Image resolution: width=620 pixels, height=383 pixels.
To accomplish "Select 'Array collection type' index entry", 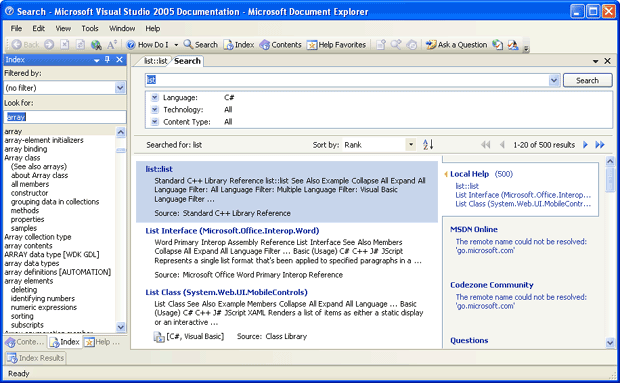I will pyautogui.click(x=38, y=237).
